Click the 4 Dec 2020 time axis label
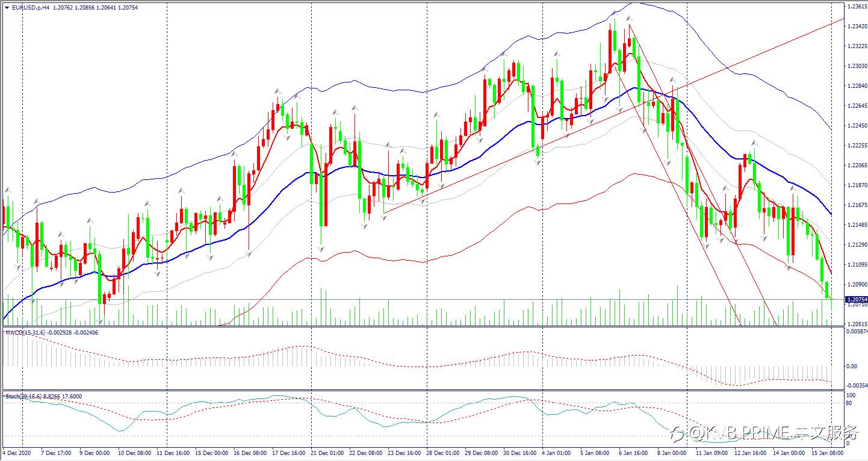 16,453
